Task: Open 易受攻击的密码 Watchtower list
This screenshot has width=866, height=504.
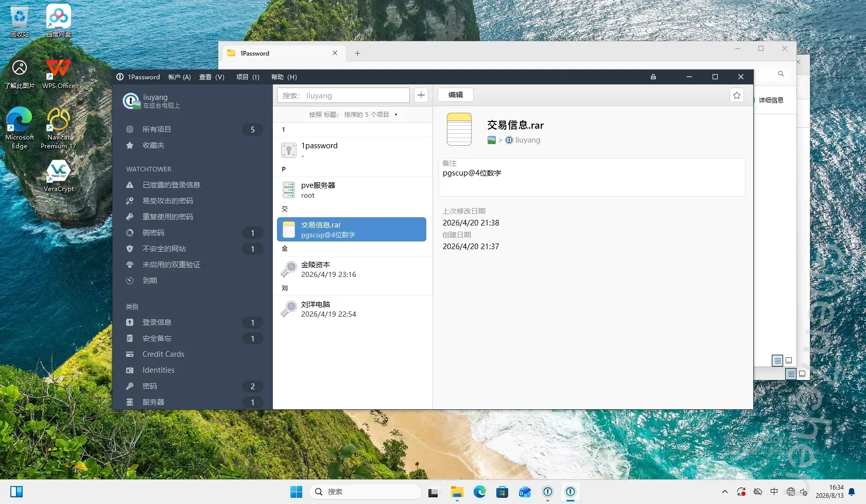Action: [193, 201]
